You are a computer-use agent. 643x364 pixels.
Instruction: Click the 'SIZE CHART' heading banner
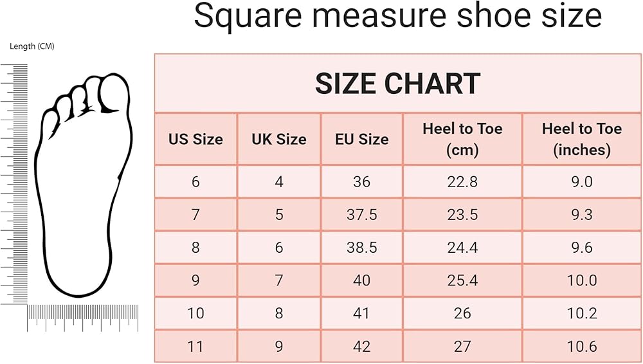pos(397,84)
